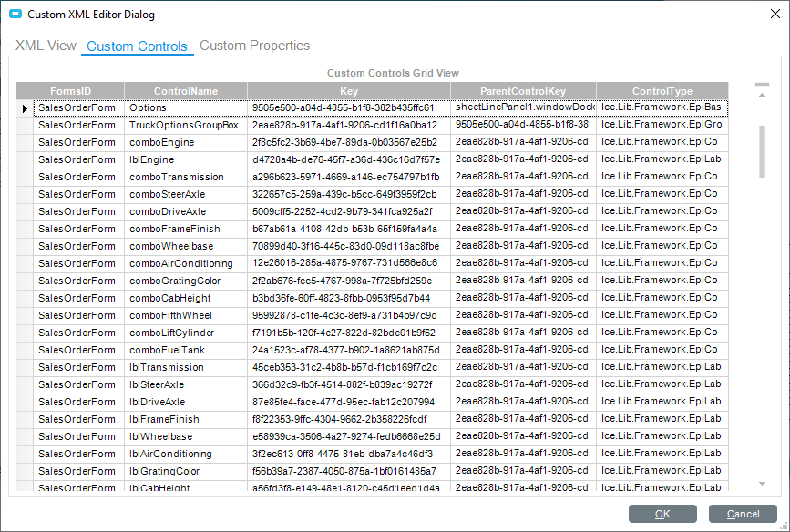790x532 pixels.
Task: Click the row selector beside TruckOptionsGroupBox
Action: [25, 125]
